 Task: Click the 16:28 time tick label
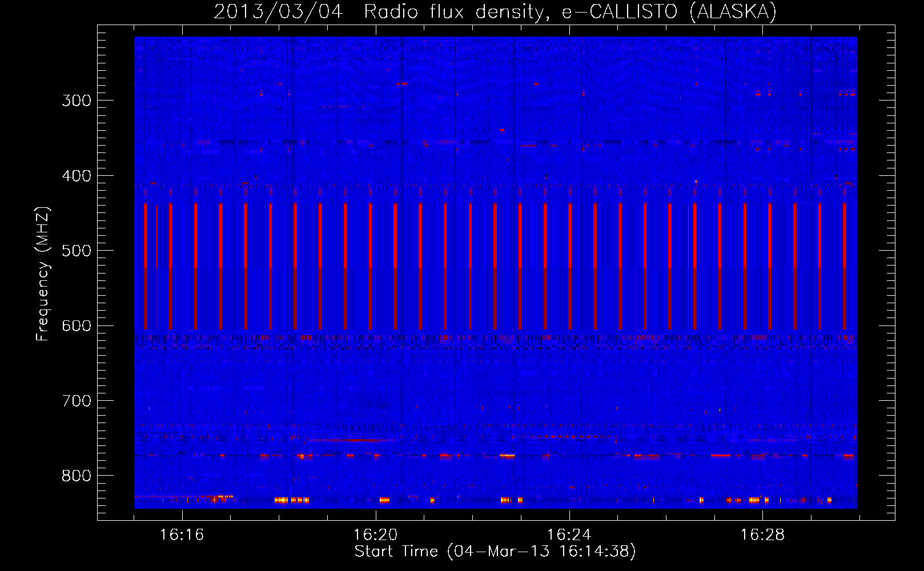(x=762, y=535)
